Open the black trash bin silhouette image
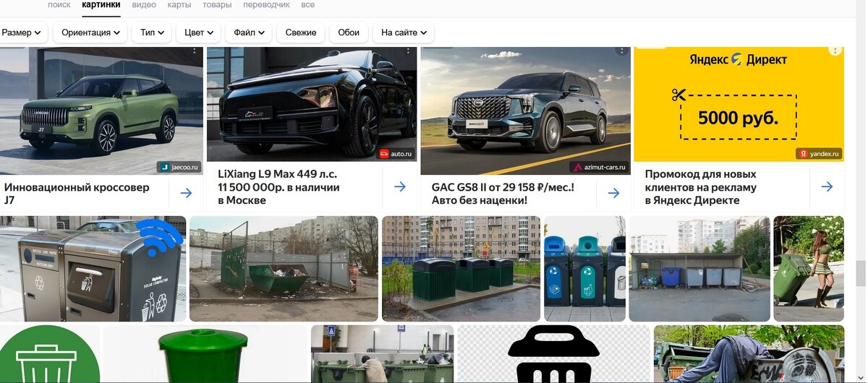Viewport: 868px width, 383px height. (x=554, y=354)
